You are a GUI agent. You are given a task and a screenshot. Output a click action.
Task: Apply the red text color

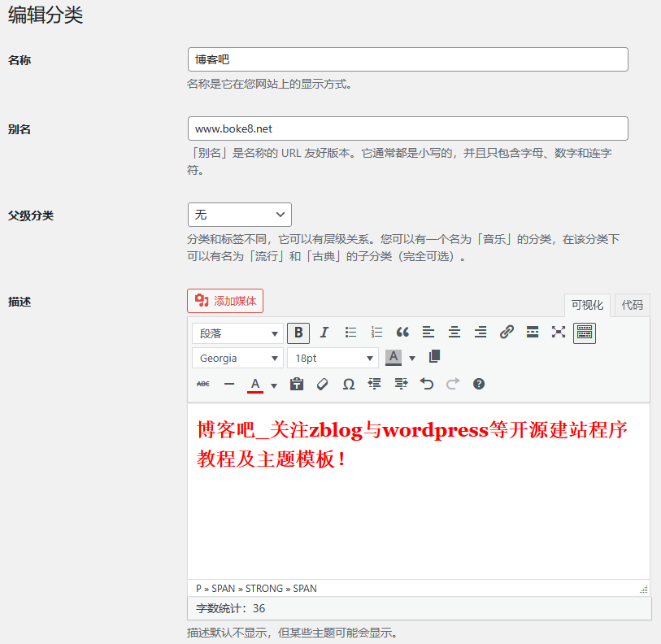tap(255, 385)
